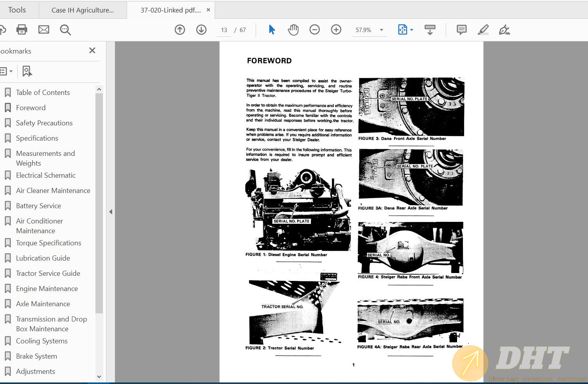This screenshot has height=384, width=588.
Task: Click the bookmarks panel scrollbar thumb
Action: 99,203
